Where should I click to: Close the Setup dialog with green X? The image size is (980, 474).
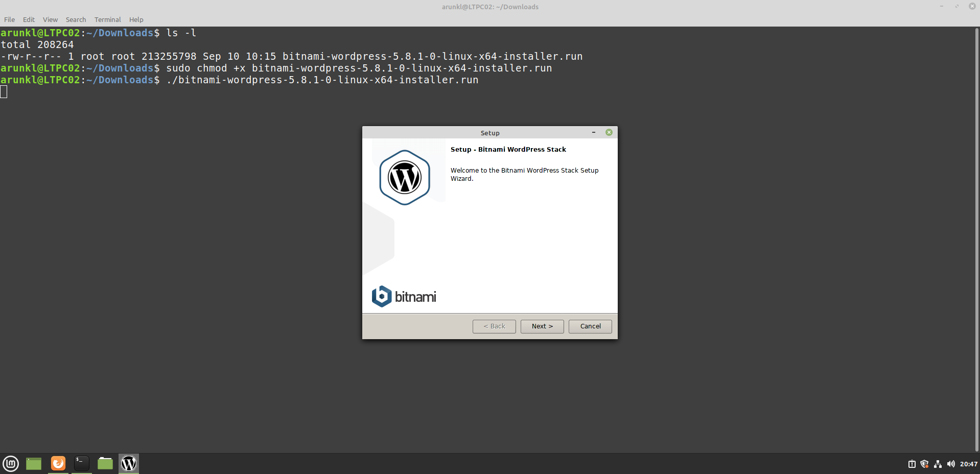click(x=609, y=132)
